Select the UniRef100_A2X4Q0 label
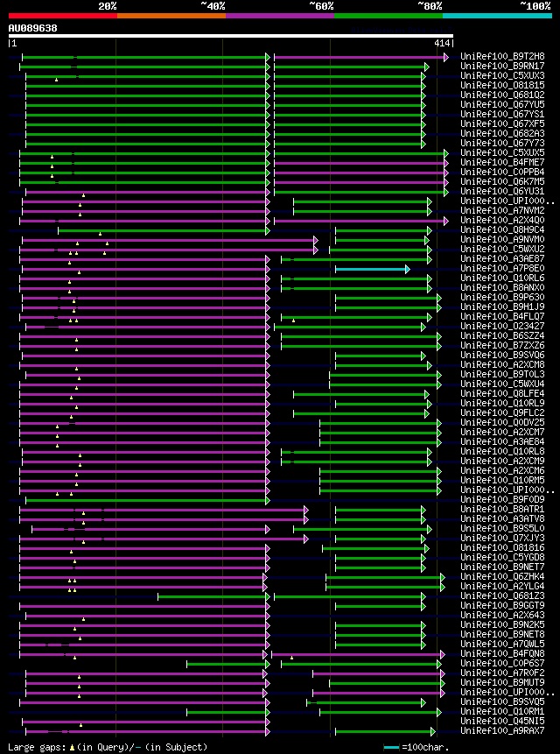560x754 pixels. (x=502, y=220)
